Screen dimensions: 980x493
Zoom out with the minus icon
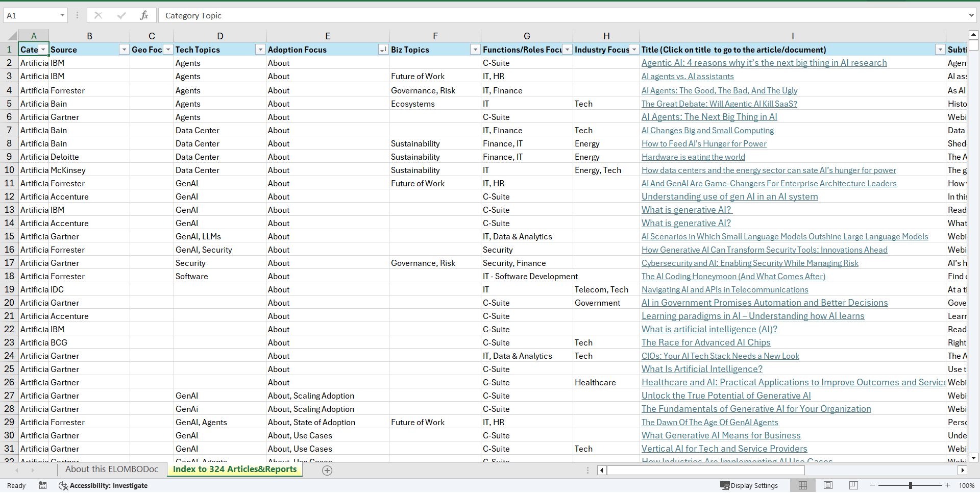873,485
